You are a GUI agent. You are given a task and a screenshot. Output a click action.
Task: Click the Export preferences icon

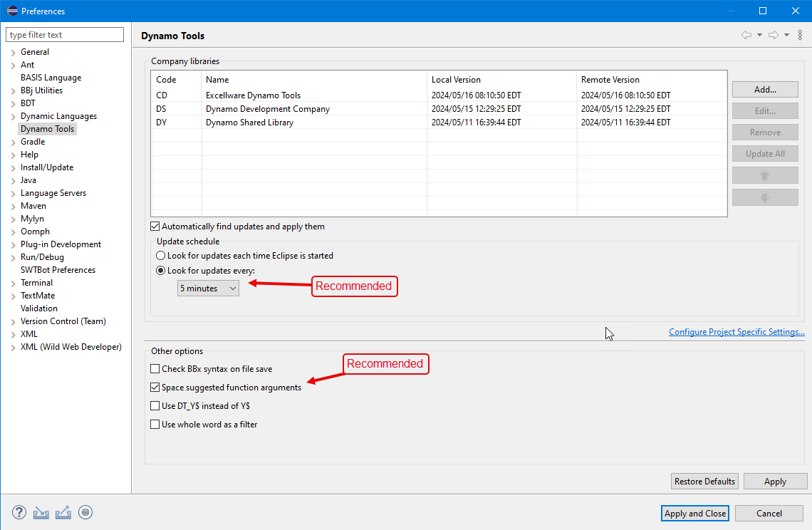click(63, 513)
